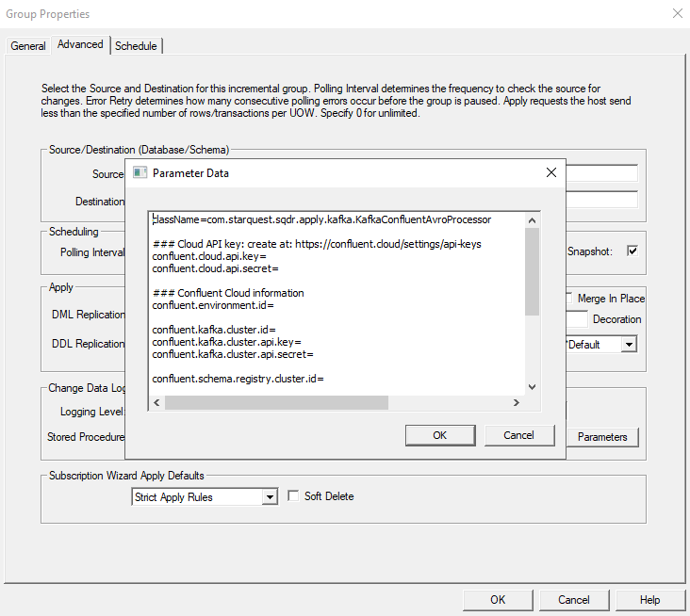Close the Parameter Data dialog
This screenshot has height=616, width=690.
pos(551,173)
